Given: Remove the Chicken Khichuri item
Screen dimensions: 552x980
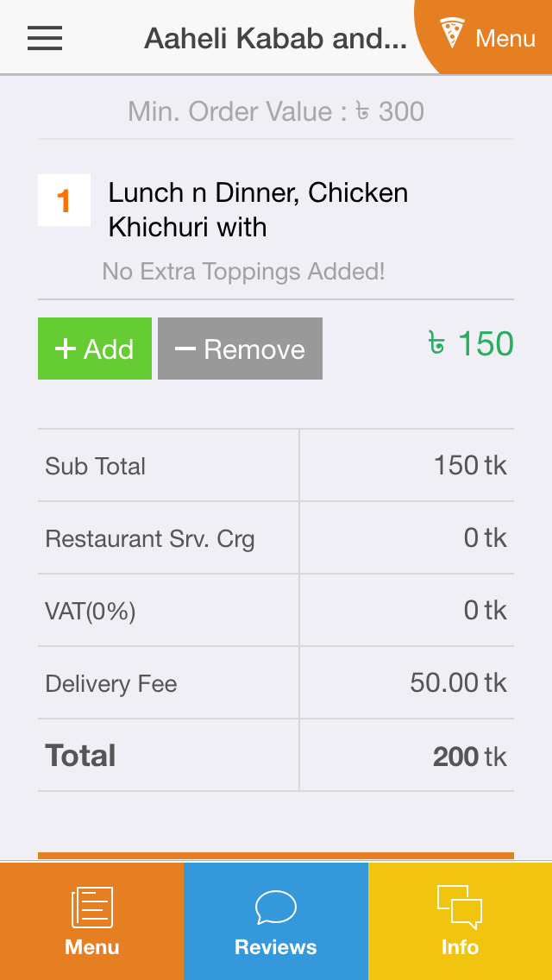Looking at the screenshot, I should coord(240,349).
